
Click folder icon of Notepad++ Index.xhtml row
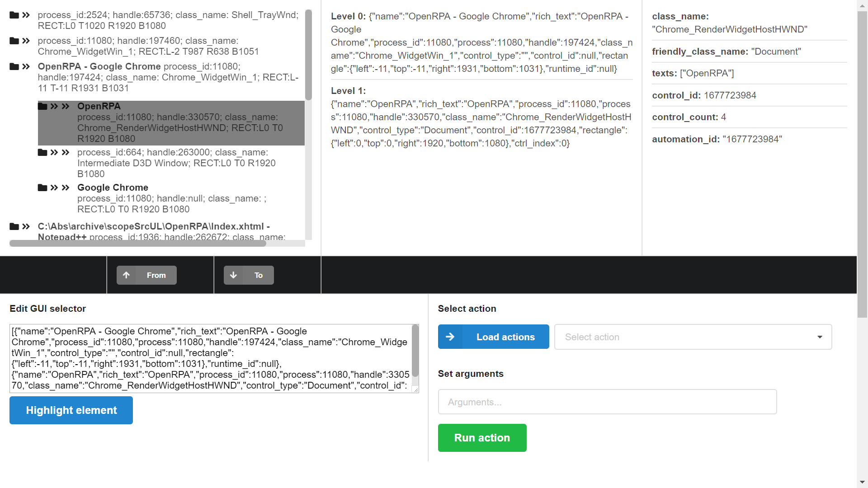[x=14, y=226]
